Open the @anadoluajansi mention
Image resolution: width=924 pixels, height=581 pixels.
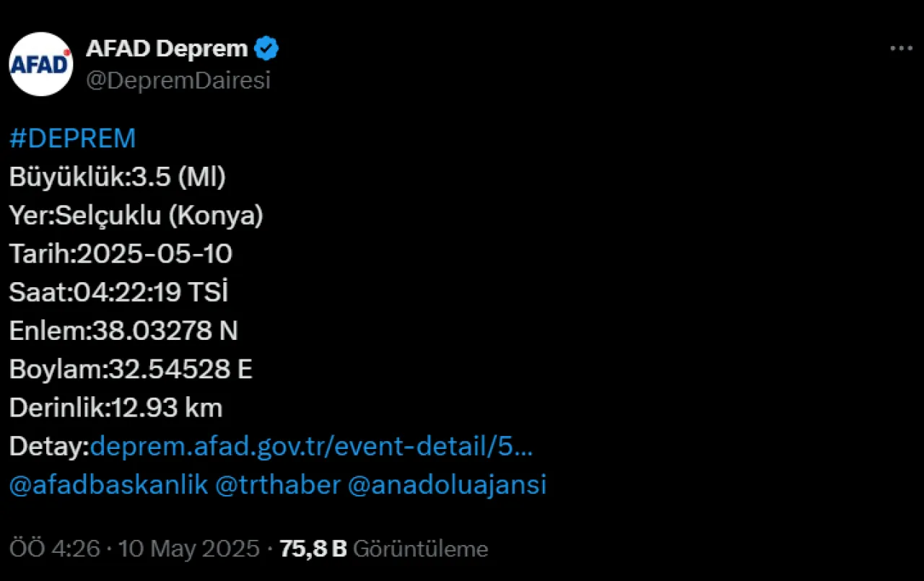tap(447, 485)
